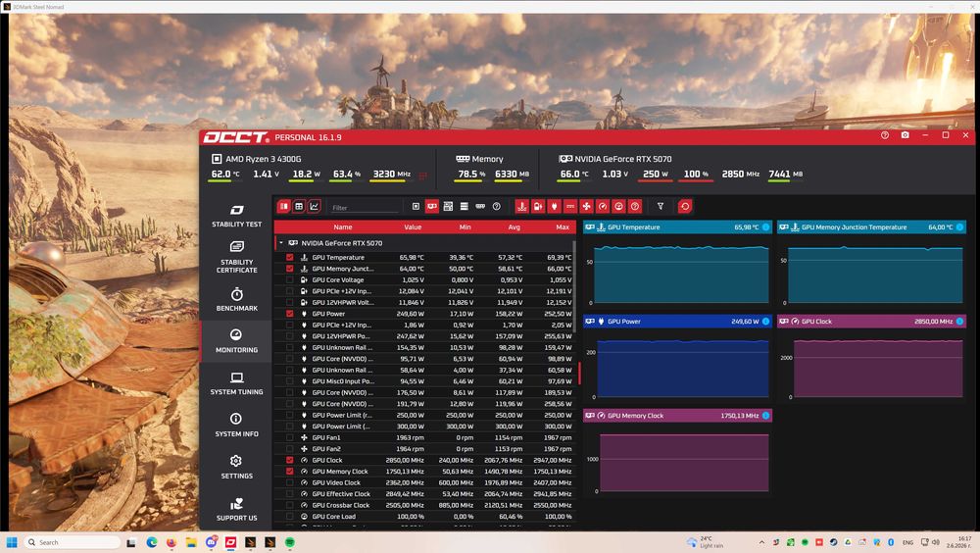
Task: Toggle the fan sensor type filter
Action: [x=586, y=207]
